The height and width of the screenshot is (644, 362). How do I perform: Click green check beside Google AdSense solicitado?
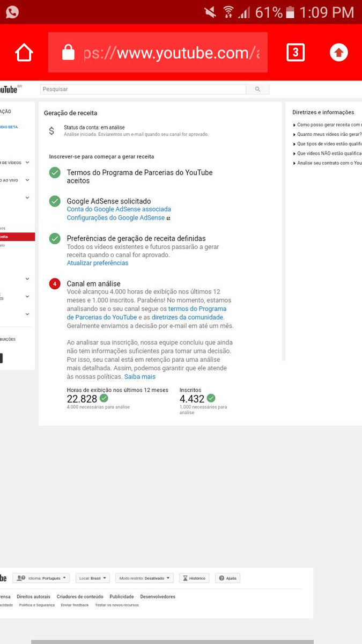tap(55, 201)
